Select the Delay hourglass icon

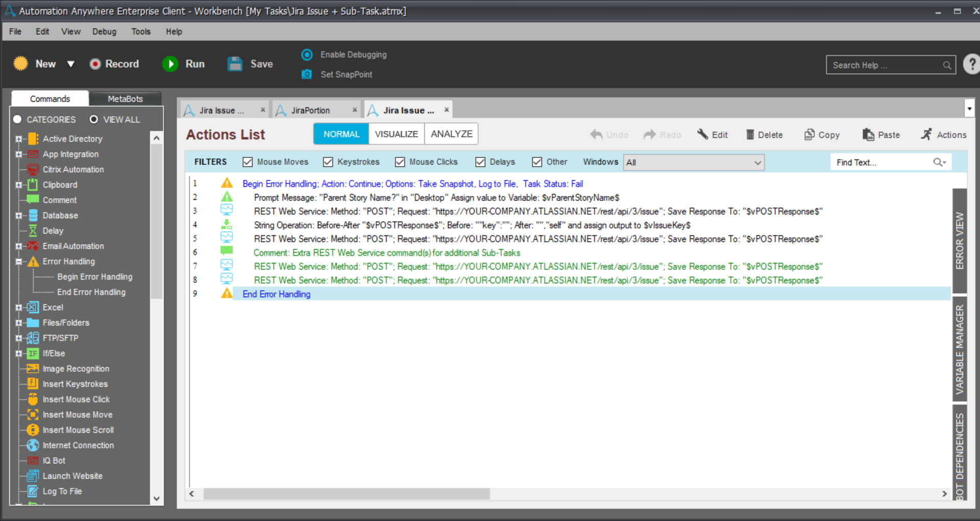pos(33,231)
